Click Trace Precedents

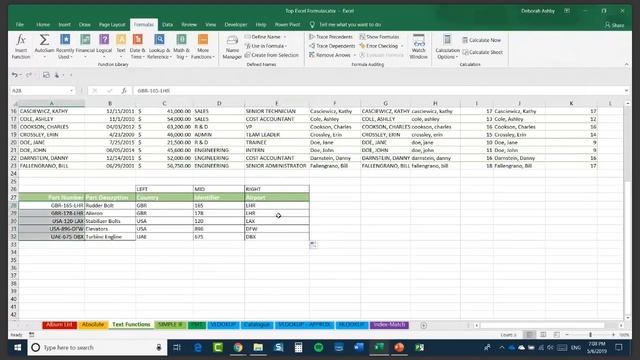coord(331,37)
